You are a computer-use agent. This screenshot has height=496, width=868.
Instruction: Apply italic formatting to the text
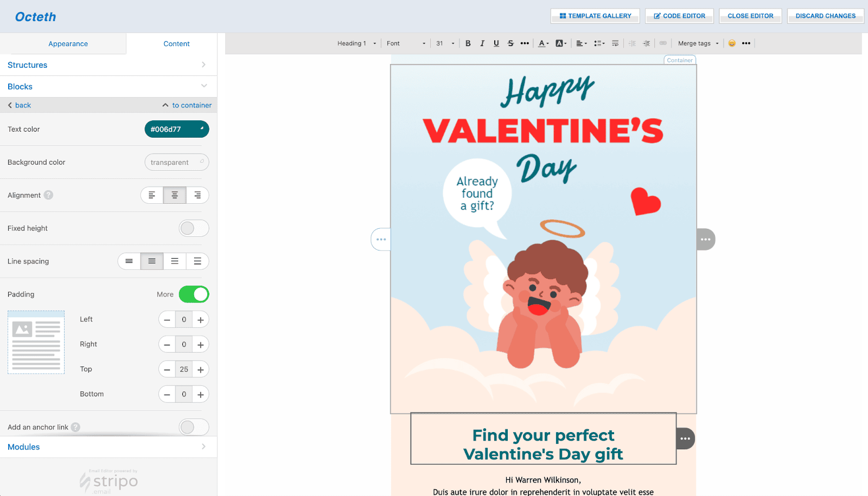[x=482, y=43]
